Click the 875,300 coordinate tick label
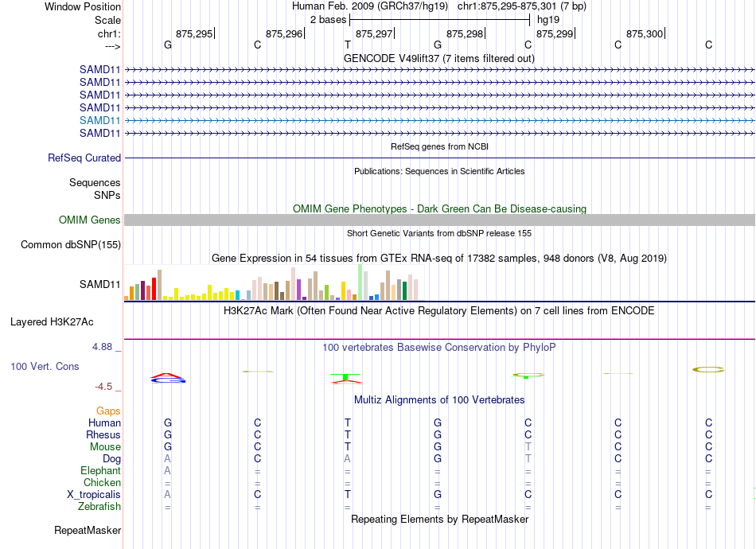 coord(645,33)
